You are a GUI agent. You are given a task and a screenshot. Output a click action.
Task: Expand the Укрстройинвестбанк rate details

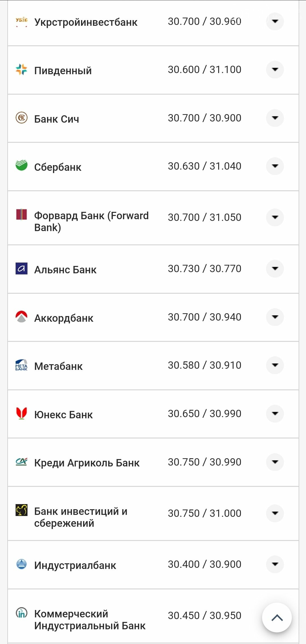tap(275, 21)
